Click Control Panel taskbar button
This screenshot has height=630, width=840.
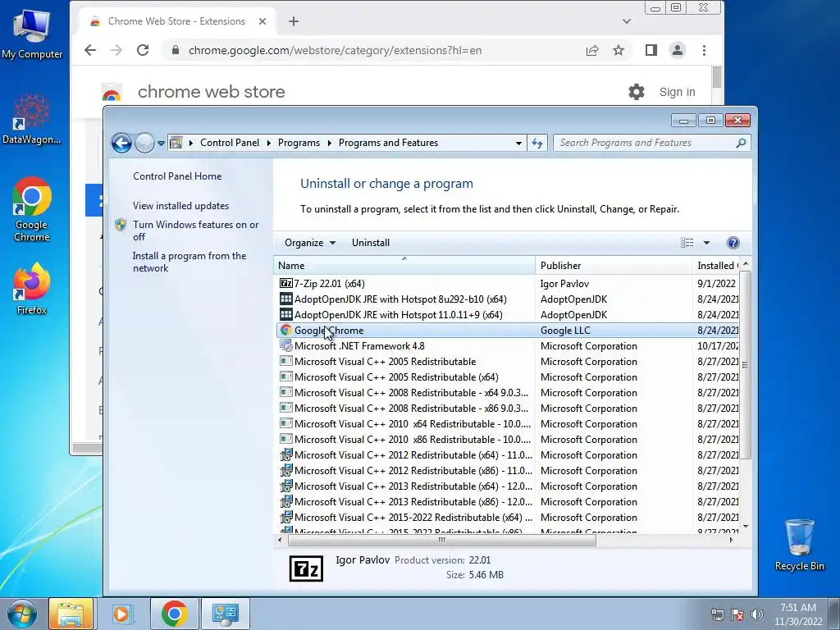coord(225,614)
